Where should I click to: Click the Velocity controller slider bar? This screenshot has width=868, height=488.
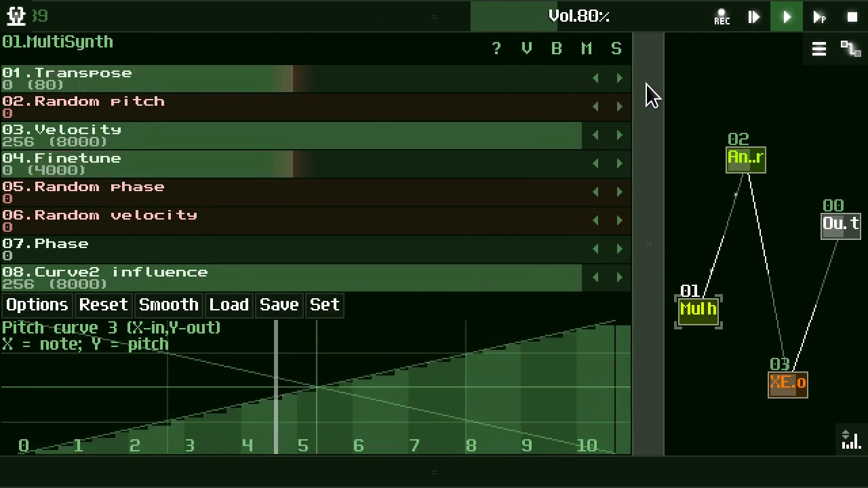click(292, 136)
